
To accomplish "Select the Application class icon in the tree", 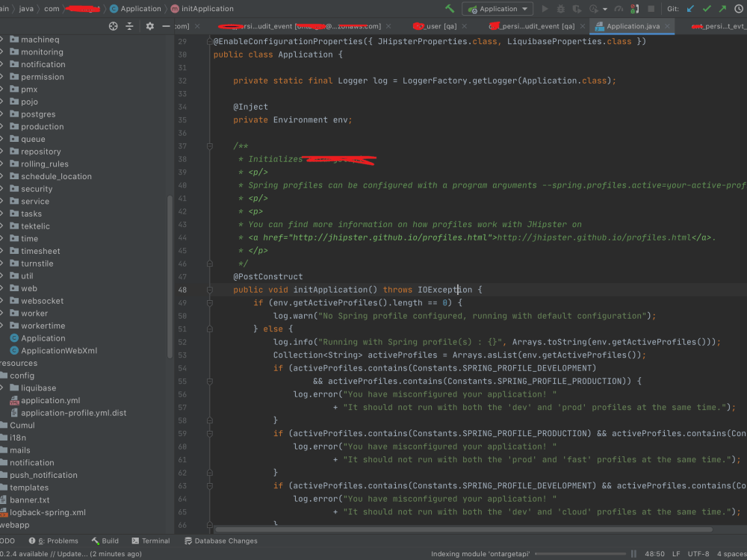I will 13,337.
